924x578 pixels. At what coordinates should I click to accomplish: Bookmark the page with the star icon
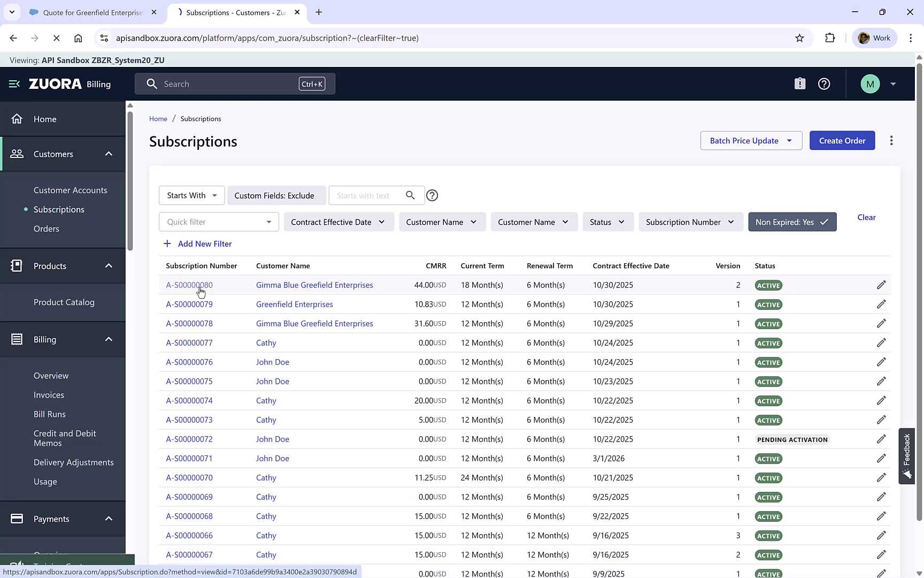click(800, 38)
